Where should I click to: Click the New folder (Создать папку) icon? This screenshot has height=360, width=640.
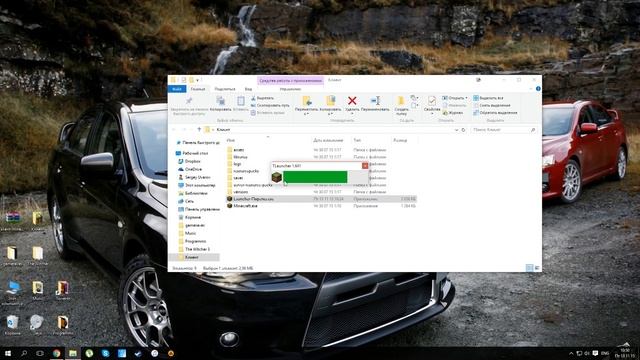(401, 100)
